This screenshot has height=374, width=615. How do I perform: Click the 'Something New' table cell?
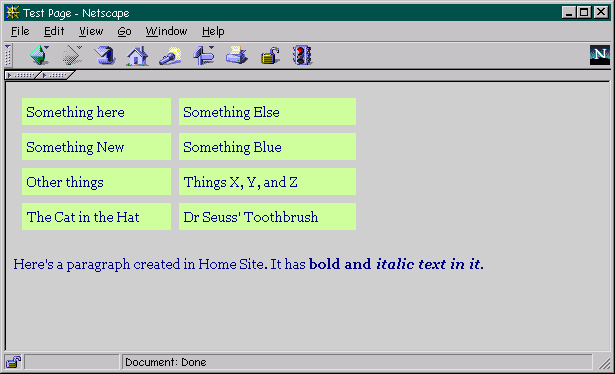(x=96, y=147)
